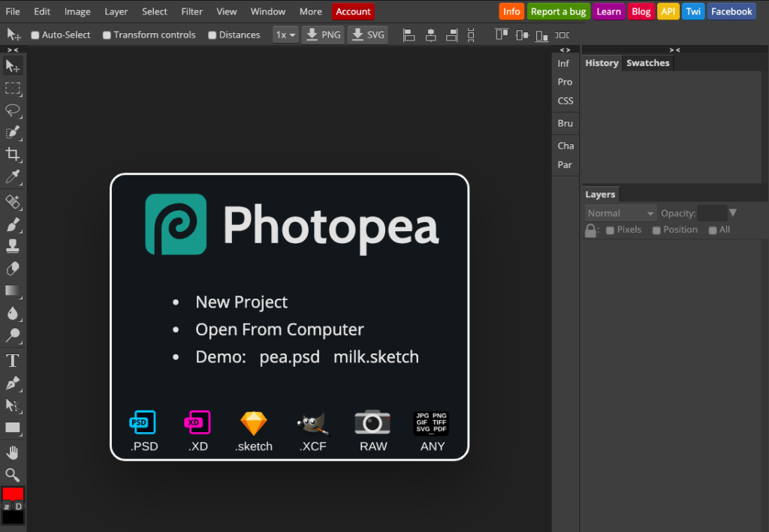
Task: Select the Brush tool
Action: click(13, 224)
